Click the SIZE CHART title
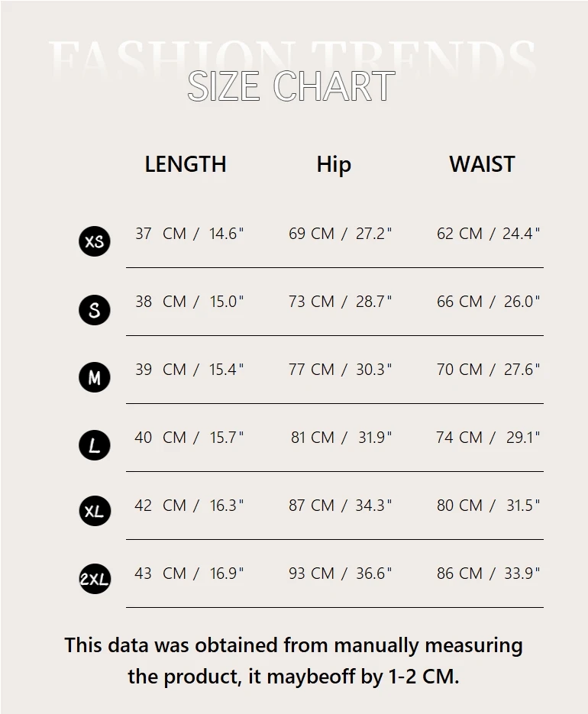This screenshot has height=714, width=588. 291,86
